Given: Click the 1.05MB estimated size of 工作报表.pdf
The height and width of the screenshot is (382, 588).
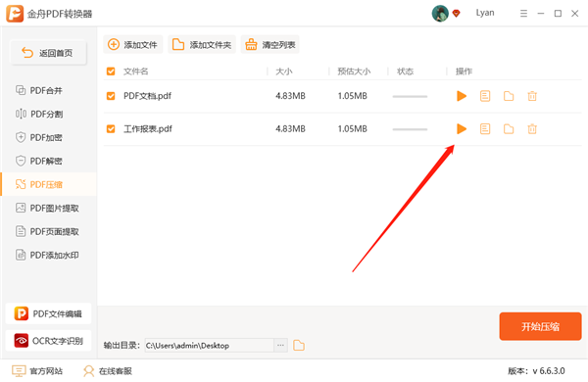Looking at the screenshot, I should [x=352, y=129].
